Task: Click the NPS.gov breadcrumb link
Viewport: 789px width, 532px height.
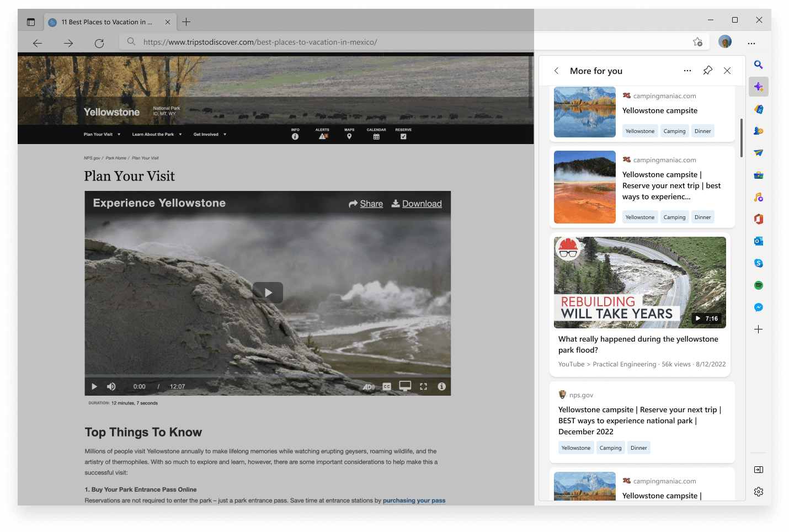Action: (92, 158)
